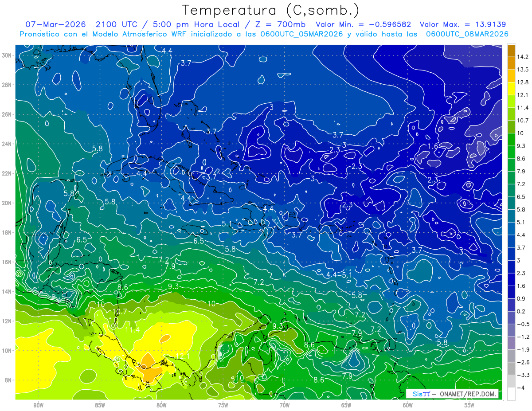Click the SisTT ONAMET/REP.DOM. logo box
The image size is (532, 411).
(x=452, y=394)
